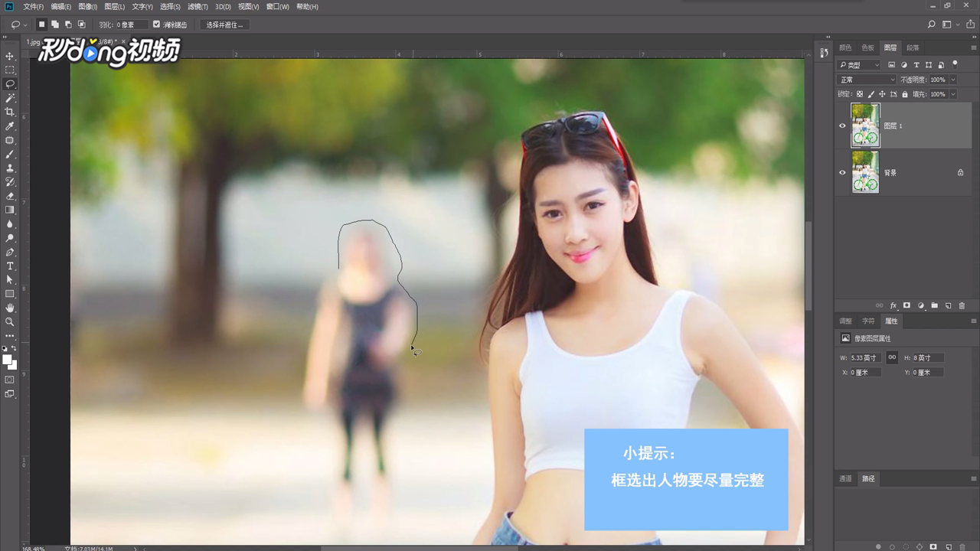Select the Magic Wand tool
The image size is (980, 551).
coord(10,98)
